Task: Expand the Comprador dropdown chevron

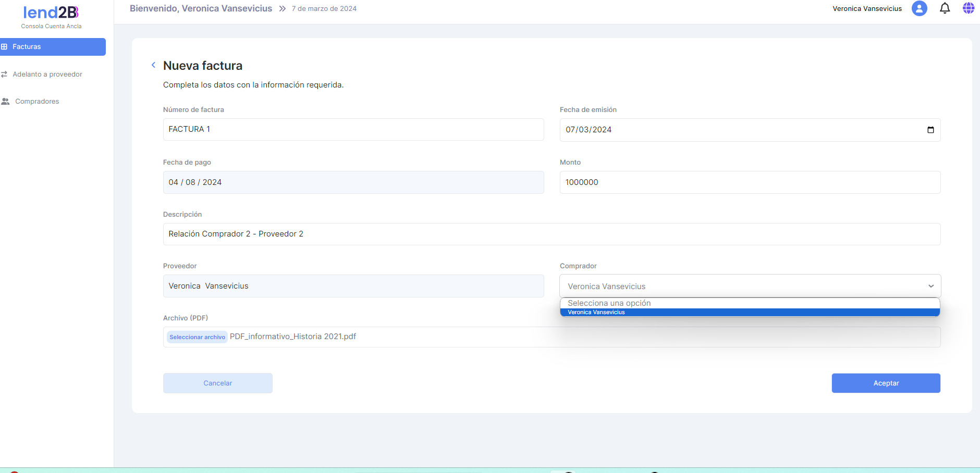Action: pyautogui.click(x=931, y=286)
